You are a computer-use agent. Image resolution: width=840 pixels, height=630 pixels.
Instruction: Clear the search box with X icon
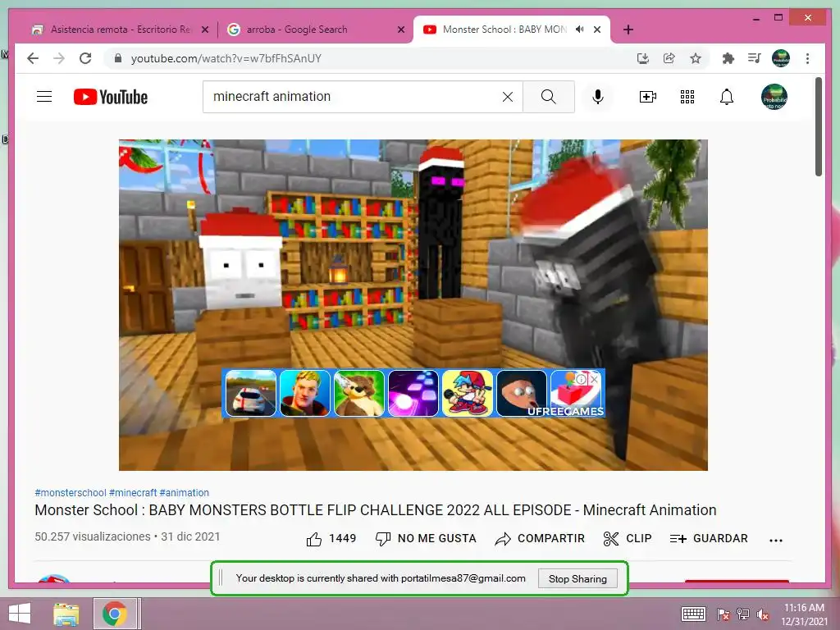(x=507, y=97)
